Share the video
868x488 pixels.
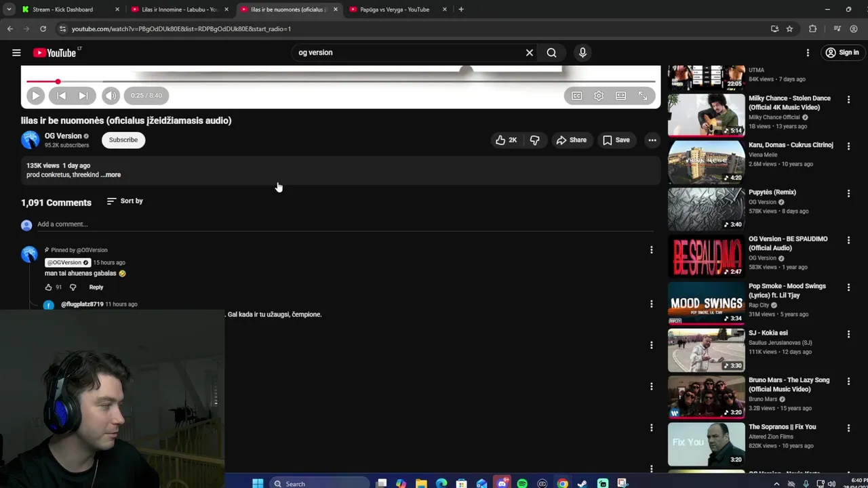pyautogui.click(x=571, y=140)
